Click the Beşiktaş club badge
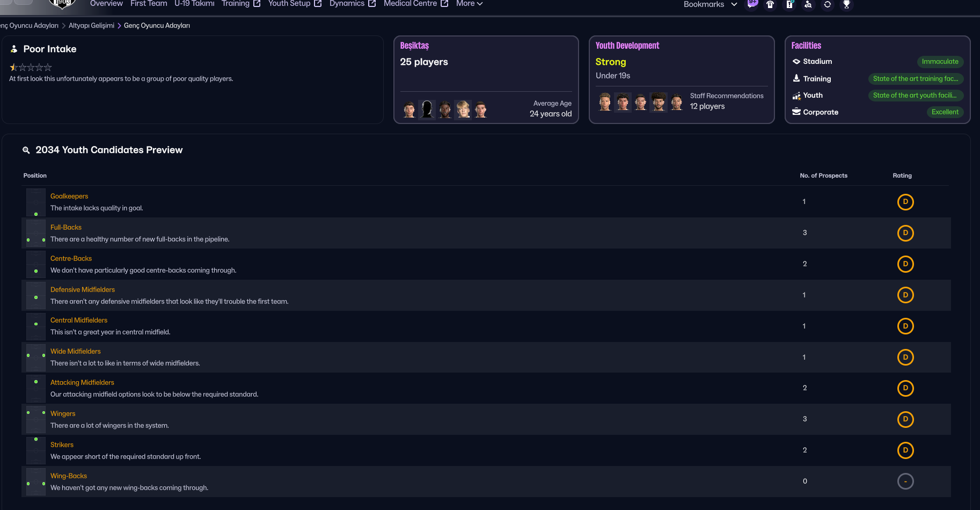 [62, 3]
